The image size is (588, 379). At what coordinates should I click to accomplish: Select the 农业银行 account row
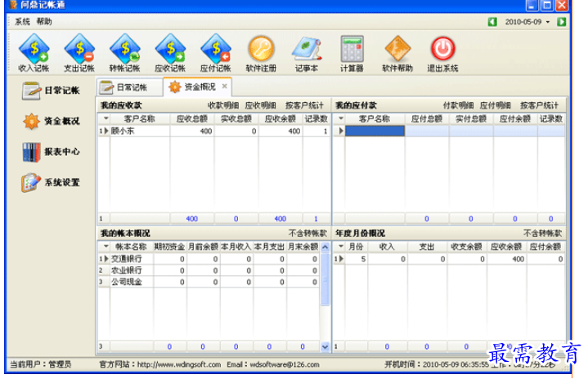209,270
